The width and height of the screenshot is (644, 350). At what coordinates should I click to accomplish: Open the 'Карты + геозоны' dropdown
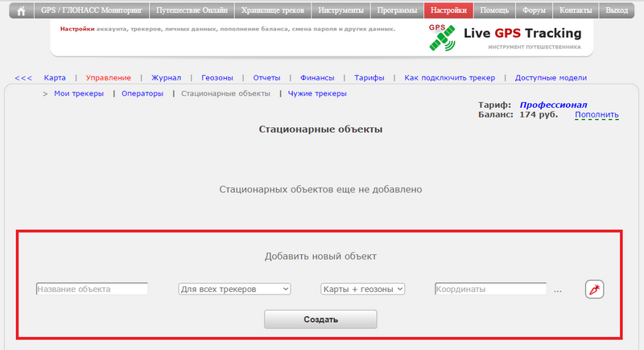[362, 289]
